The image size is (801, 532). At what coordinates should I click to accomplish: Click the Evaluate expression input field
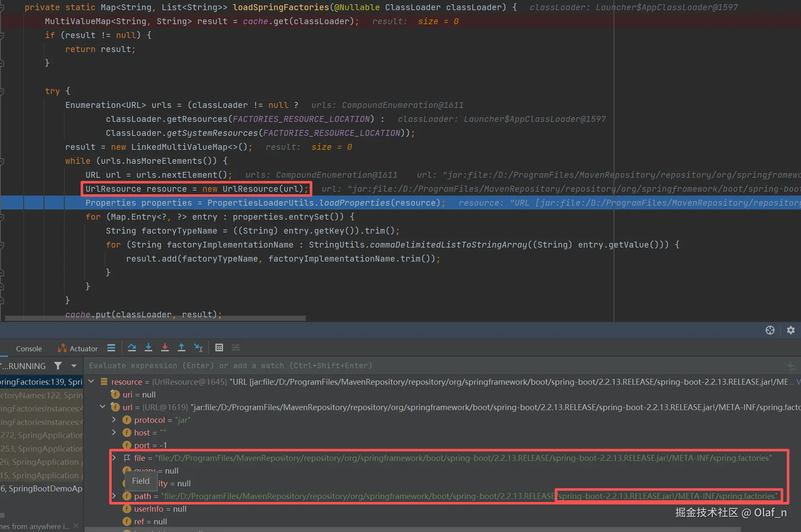coord(434,366)
